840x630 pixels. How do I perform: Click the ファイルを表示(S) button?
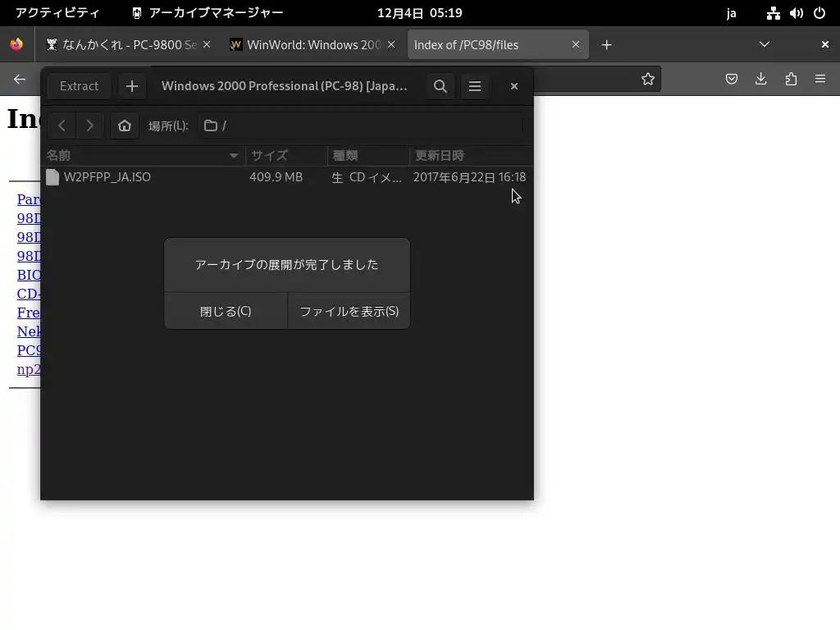349,311
